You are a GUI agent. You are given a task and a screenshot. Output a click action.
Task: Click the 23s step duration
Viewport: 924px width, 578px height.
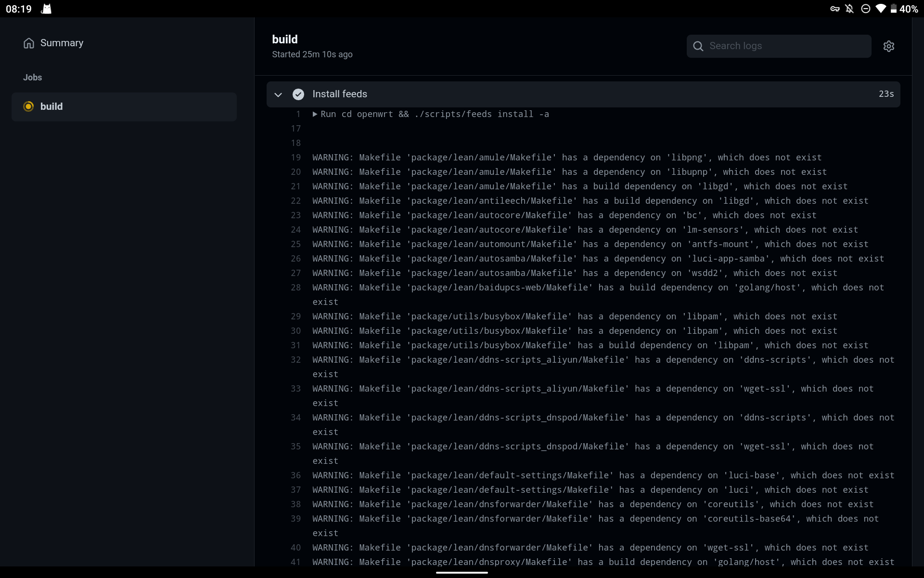click(885, 94)
